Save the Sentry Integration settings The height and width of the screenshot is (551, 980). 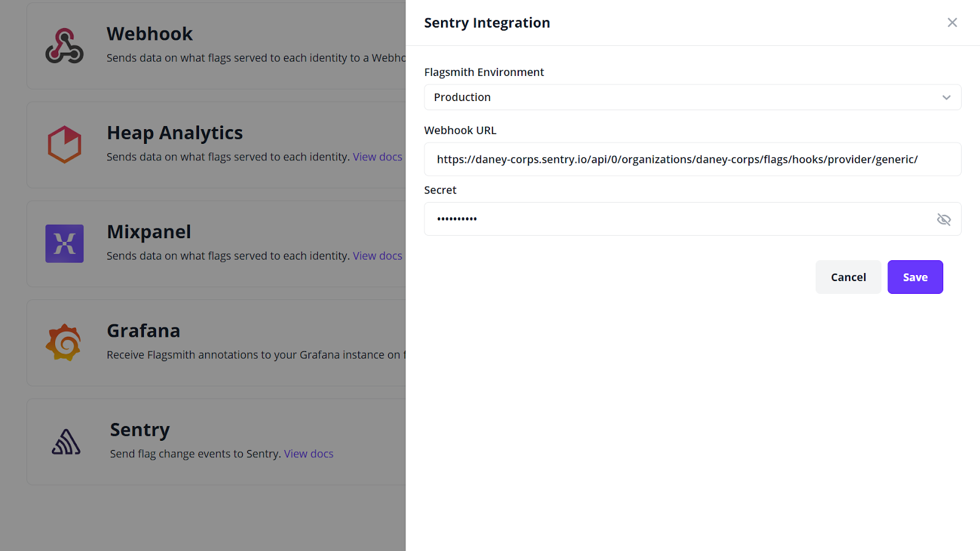914,277
